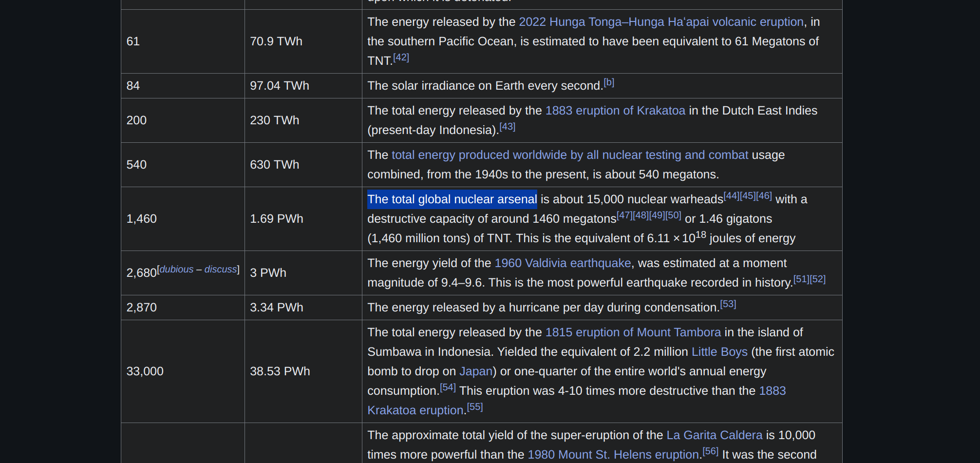Open the 1980 Mount St. Helens eruption link
Screen dimensions: 980x463
613,455
